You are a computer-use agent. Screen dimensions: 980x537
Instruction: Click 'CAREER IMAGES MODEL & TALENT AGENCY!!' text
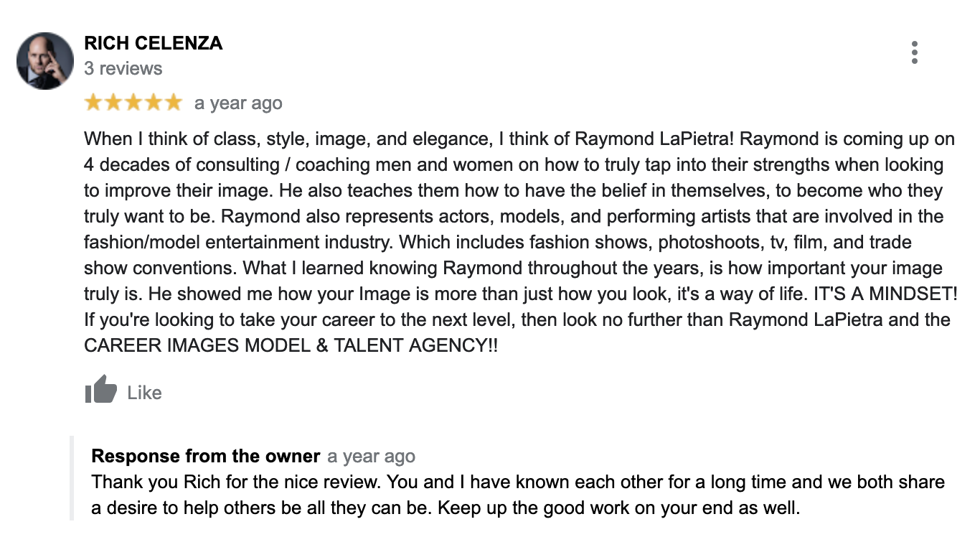click(291, 345)
